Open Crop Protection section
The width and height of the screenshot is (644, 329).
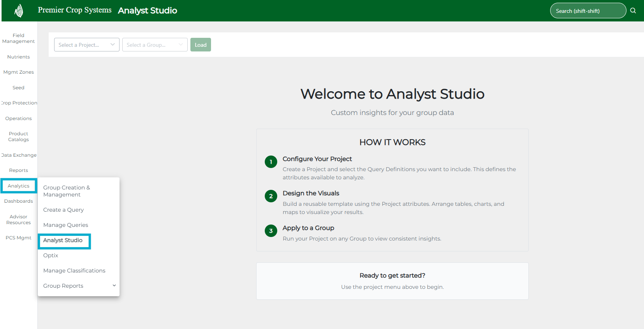pyautogui.click(x=19, y=103)
